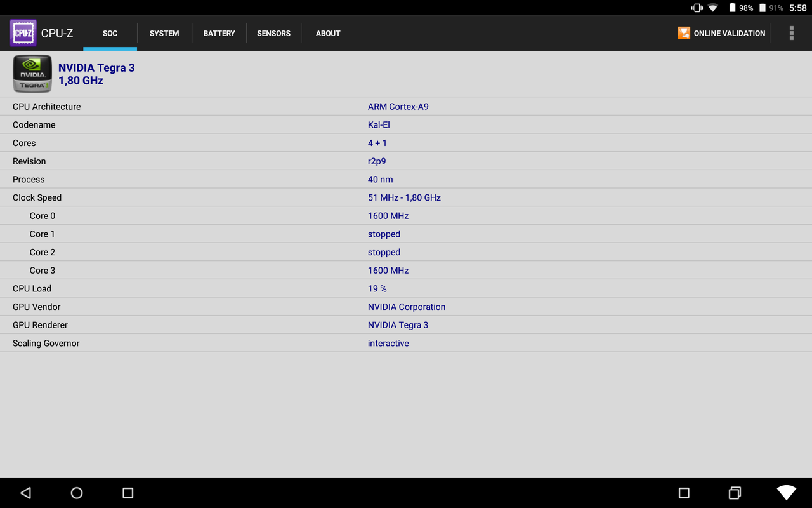Go to the SENSORS tab
812x508 pixels.
[x=273, y=33]
